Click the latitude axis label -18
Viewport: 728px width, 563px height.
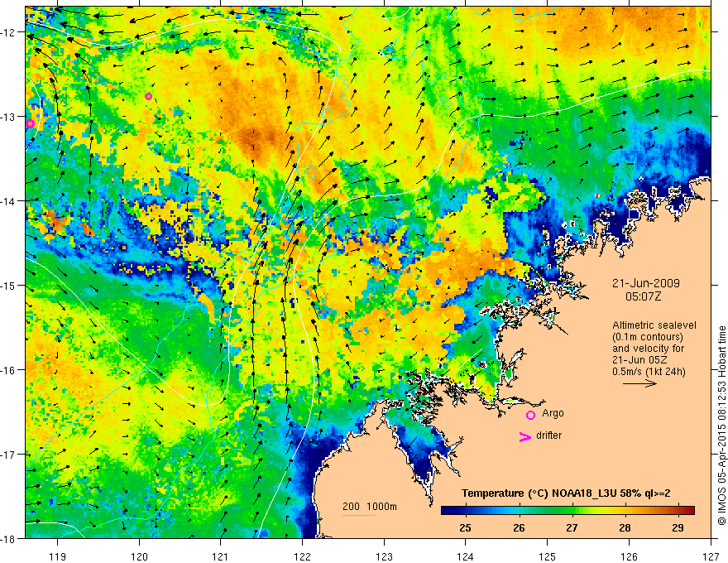[9, 538]
